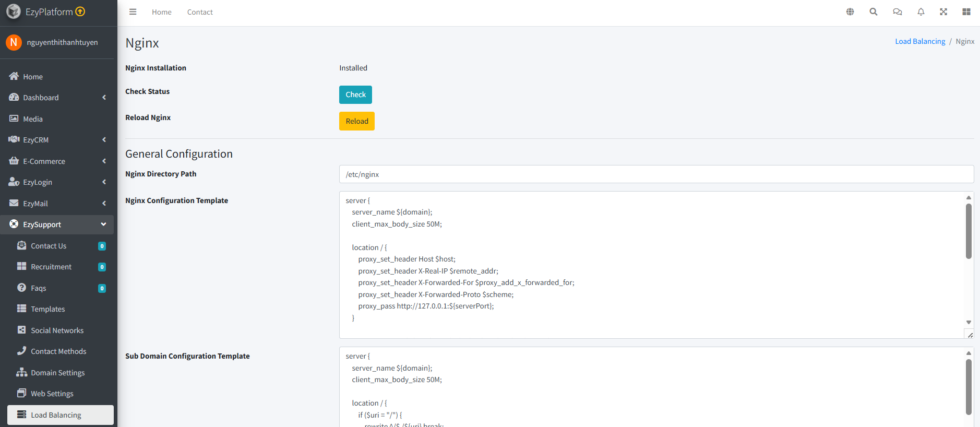Open Domain Settings in the sidebar
Screen dimensions: 980x427
coord(57,373)
